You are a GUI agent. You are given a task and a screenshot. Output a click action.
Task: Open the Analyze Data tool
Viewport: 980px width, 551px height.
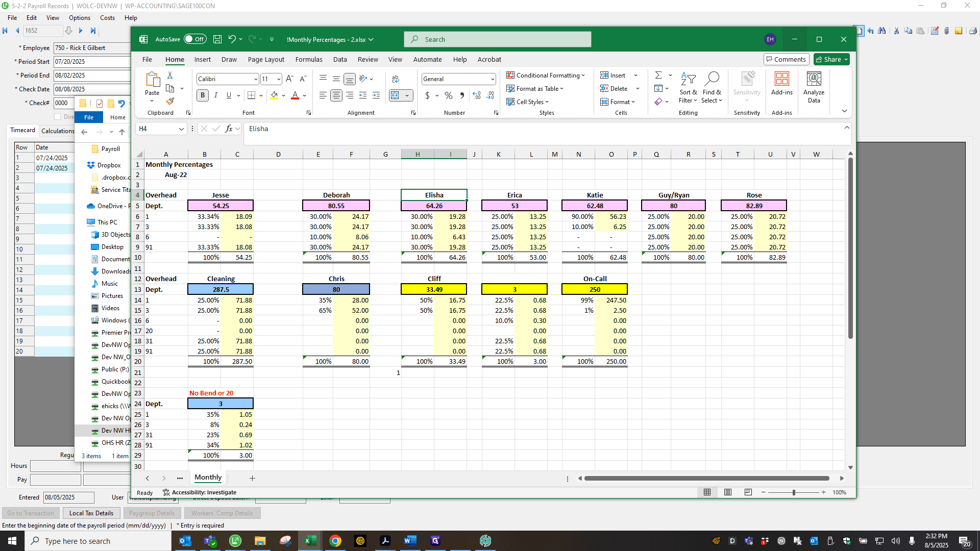pos(814,87)
